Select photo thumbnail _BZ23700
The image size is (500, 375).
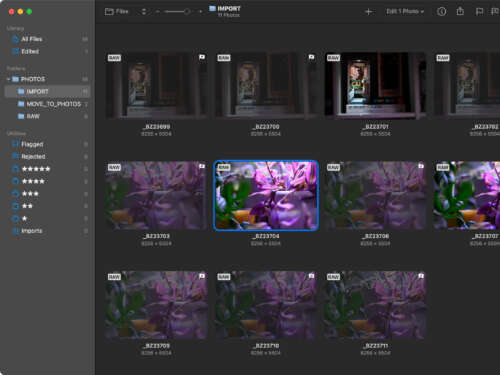pyautogui.click(x=266, y=85)
